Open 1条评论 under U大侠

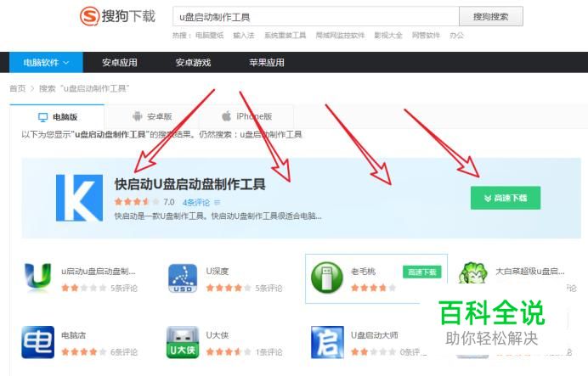[269, 352]
